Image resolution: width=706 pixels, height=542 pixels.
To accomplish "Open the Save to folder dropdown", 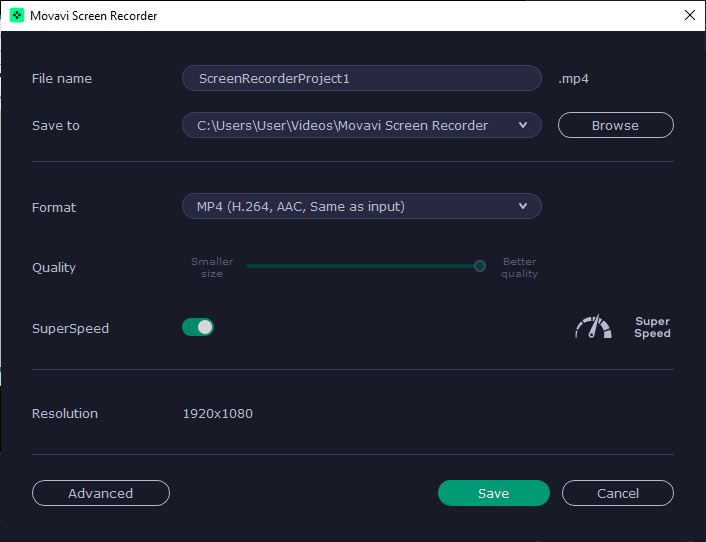I will point(362,125).
